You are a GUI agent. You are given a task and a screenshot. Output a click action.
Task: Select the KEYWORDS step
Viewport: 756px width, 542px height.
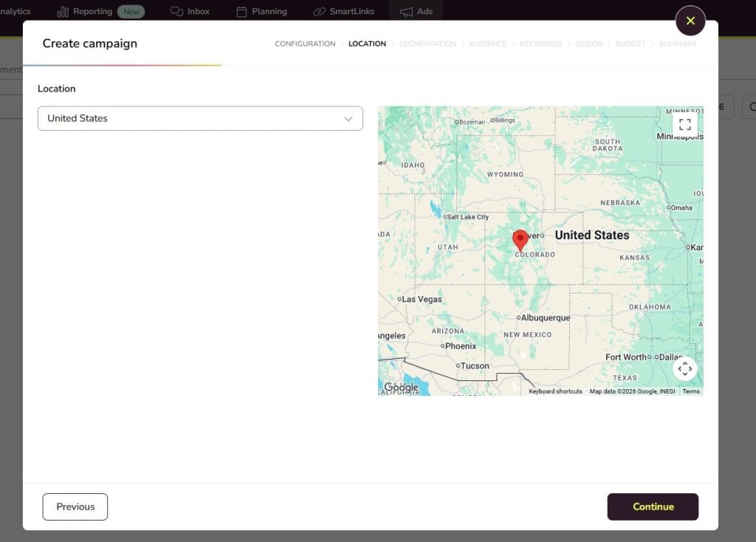pyautogui.click(x=541, y=44)
